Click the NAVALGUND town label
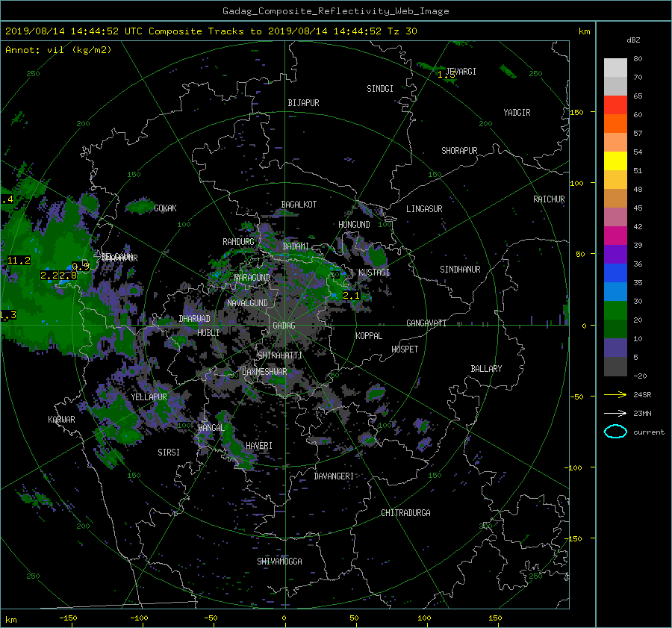The width and height of the screenshot is (672, 628). [247, 303]
